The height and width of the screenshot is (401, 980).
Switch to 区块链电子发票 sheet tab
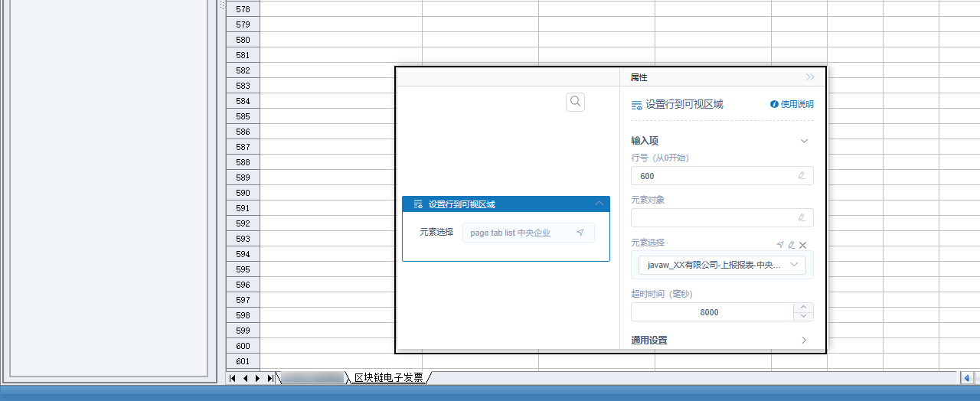coord(388,377)
